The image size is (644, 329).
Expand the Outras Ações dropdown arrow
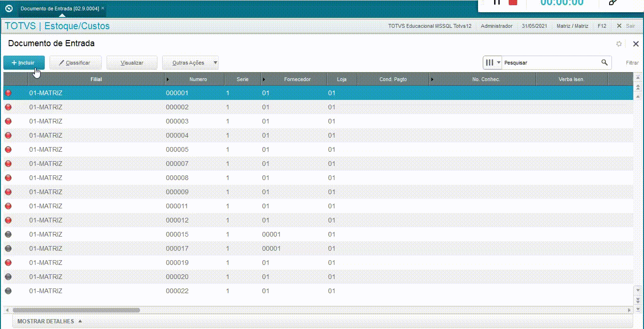(x=215, y=63)
